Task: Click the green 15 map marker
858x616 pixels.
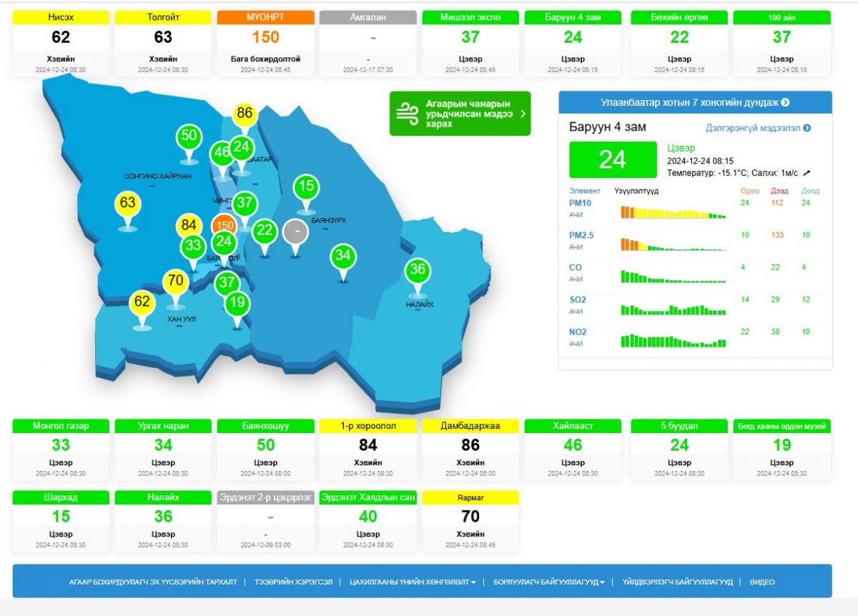Action: pos(306,187)
